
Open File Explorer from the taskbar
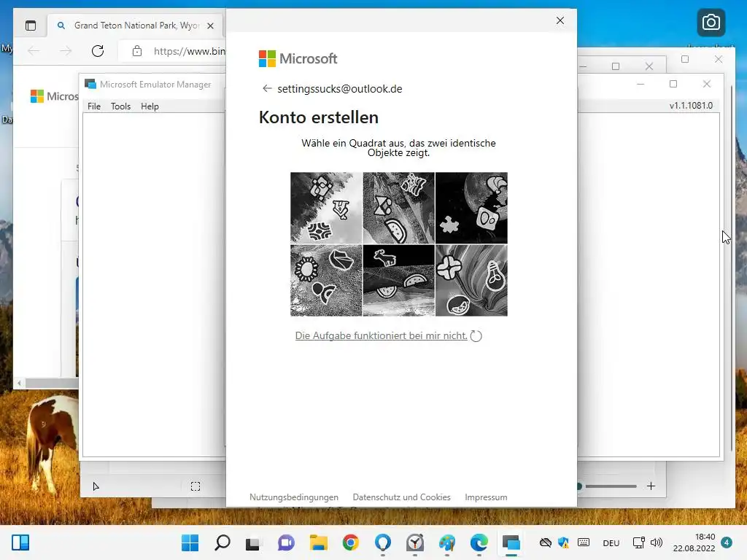coord(318,542)
